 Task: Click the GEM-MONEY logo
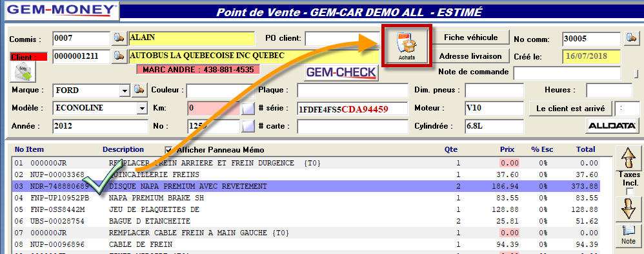(x=61, y=10)
